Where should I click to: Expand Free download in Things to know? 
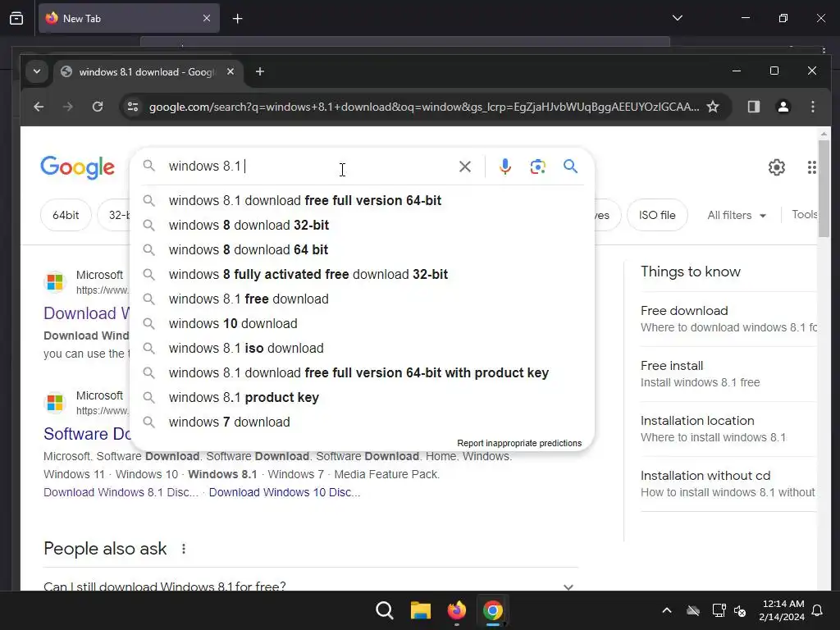tap(728, 319)
